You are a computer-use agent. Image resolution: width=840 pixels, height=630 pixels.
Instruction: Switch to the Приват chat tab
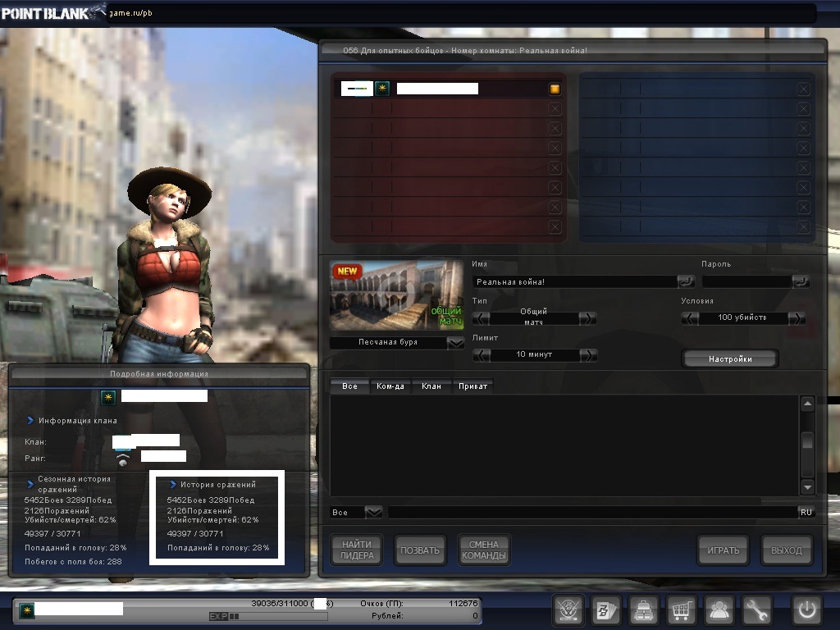(x=473, y=386)
